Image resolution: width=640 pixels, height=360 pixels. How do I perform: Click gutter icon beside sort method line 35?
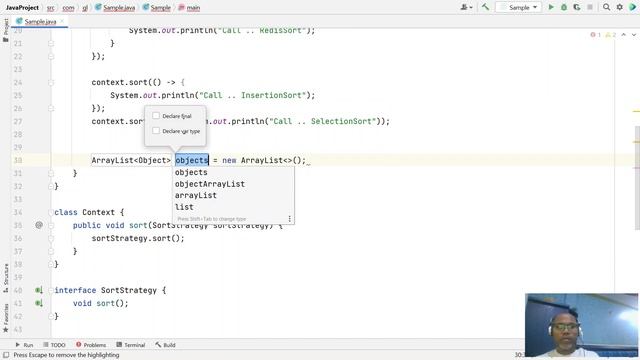(x=39, y=225)
